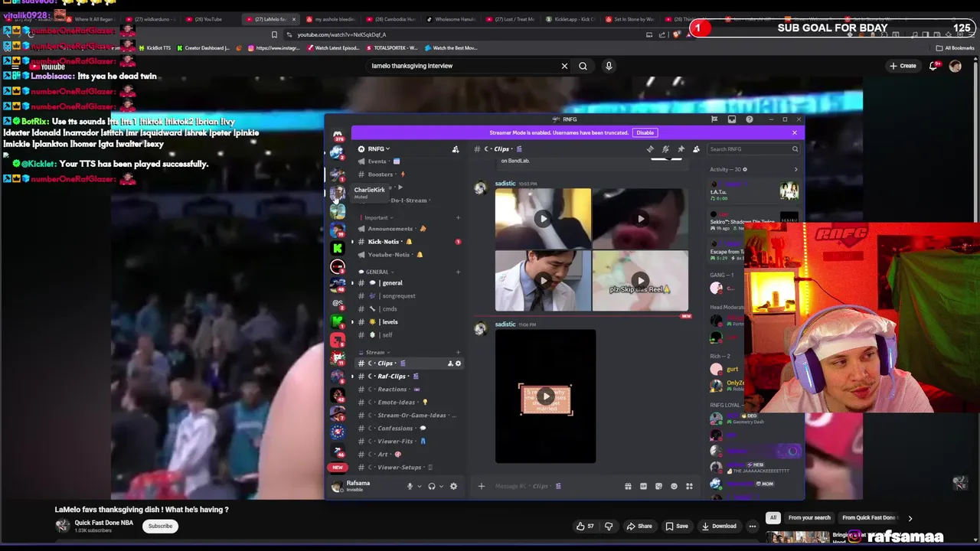This screenshot has width=980, height=551.
Task: Open headphone output options dropdown arrow
Action: click(441, 487)
